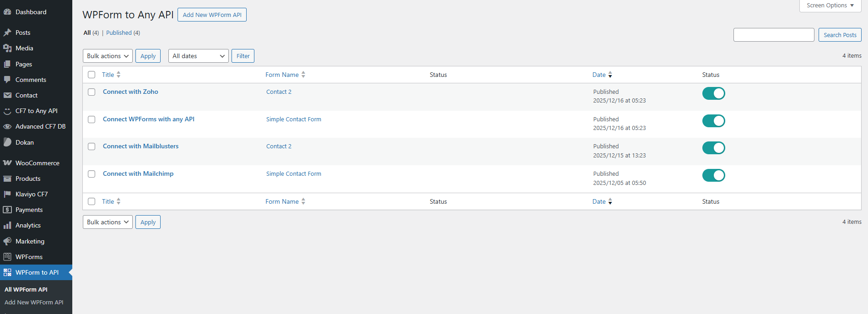The width and height of the screenshot is (868, 314).
Task: Click the Comments bubble icon
Action: [7, 80]
